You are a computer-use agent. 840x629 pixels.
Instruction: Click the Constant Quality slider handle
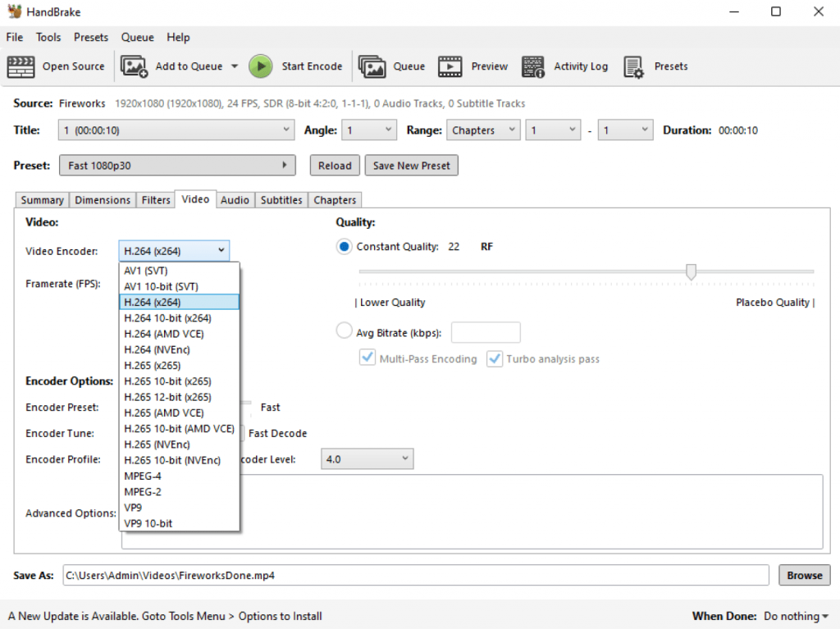pyautogui.click(x=691, y=271)
